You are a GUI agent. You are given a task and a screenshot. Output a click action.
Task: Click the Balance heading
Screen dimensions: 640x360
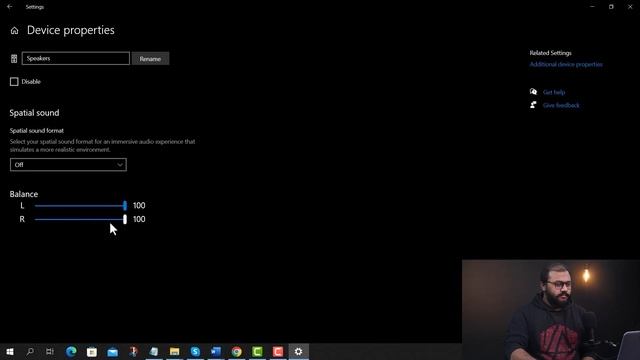pos(24,194)
